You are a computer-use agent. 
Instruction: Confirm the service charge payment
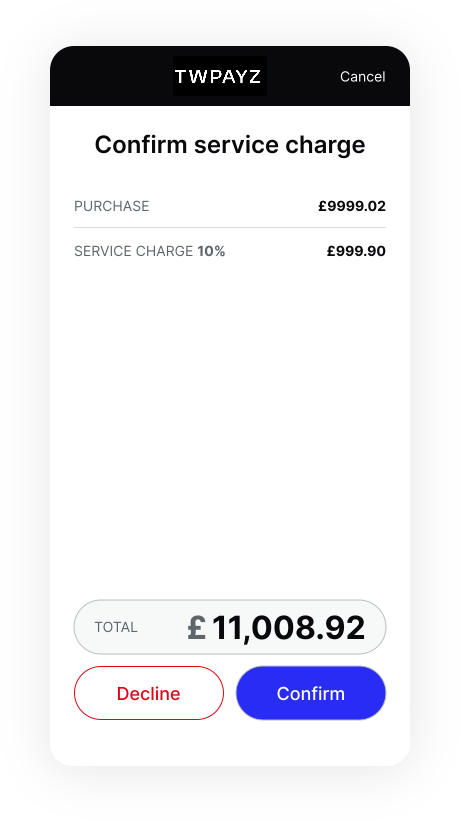click(x=310, y=693)
